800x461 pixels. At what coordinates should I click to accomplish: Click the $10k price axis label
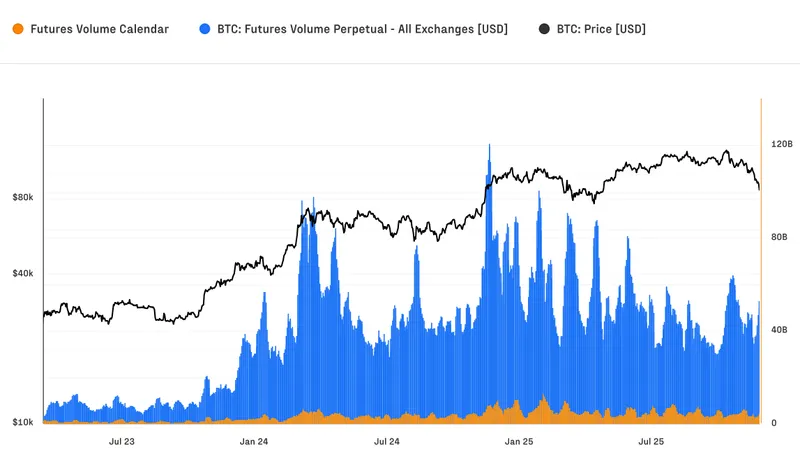tap(22, 423)
